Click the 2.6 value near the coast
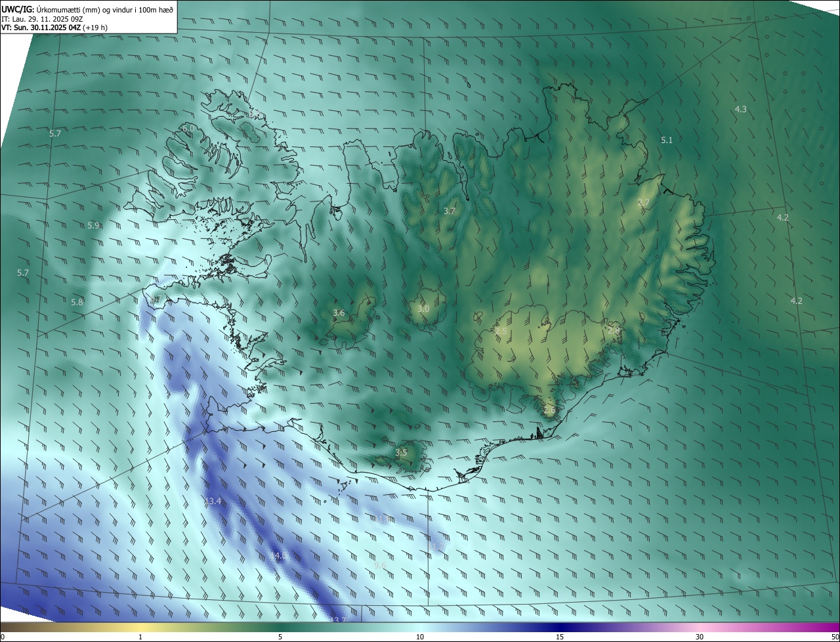The width and height of the screenshot is (840, 642). coord(549,410)
